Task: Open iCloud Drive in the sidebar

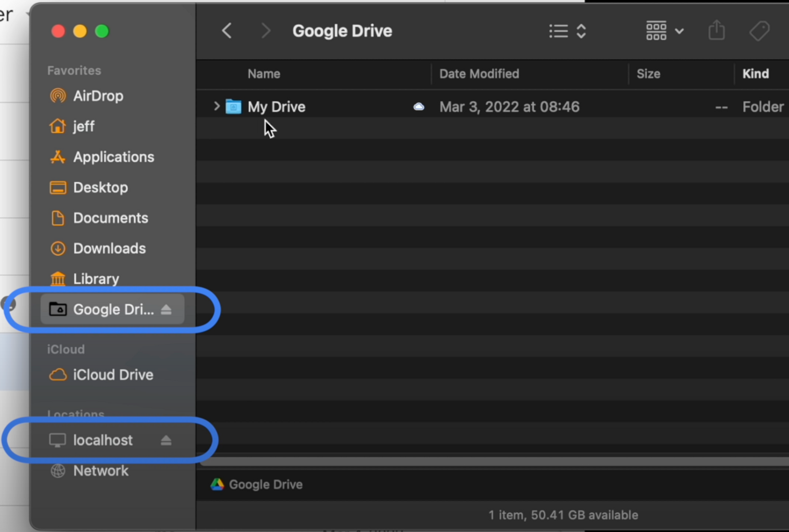Action: coord(113,375)
